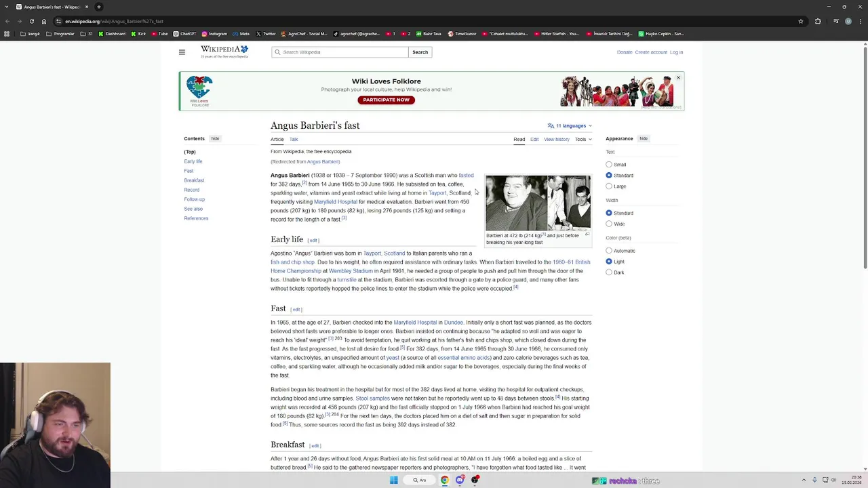Screen dimensions: 868x488
Task: Click the Log in link
Action: coord(677,52)
